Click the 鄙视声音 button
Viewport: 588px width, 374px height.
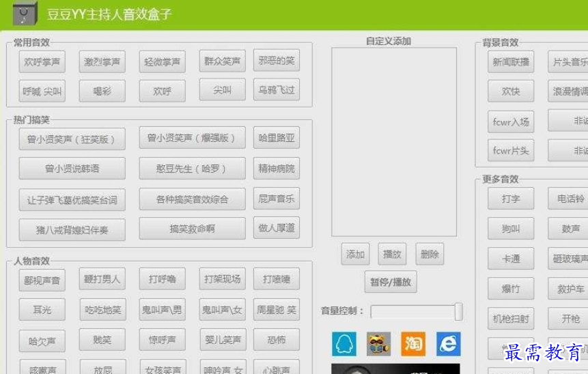tap(42, 280)
